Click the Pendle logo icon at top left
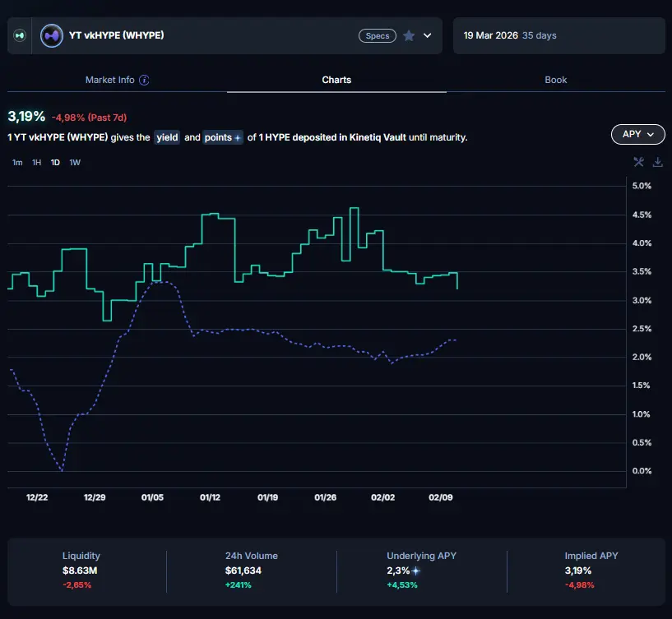The image size is (672, 619). [21, 36]
